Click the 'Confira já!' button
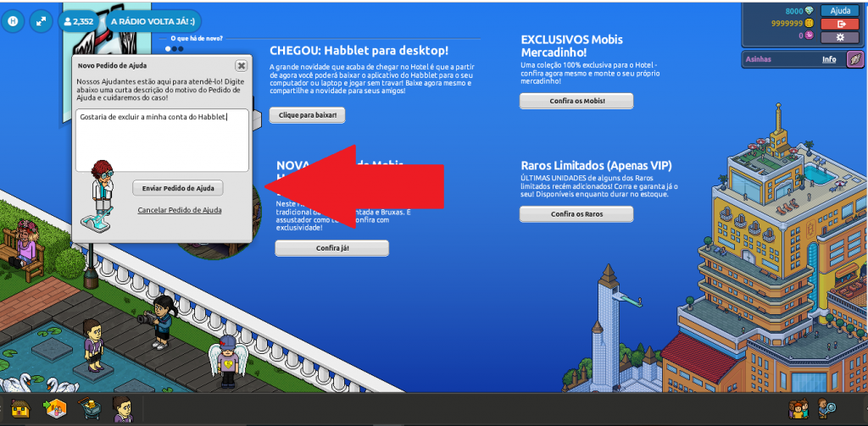Screen dimensions: 868x426 (x=332, y=248)
